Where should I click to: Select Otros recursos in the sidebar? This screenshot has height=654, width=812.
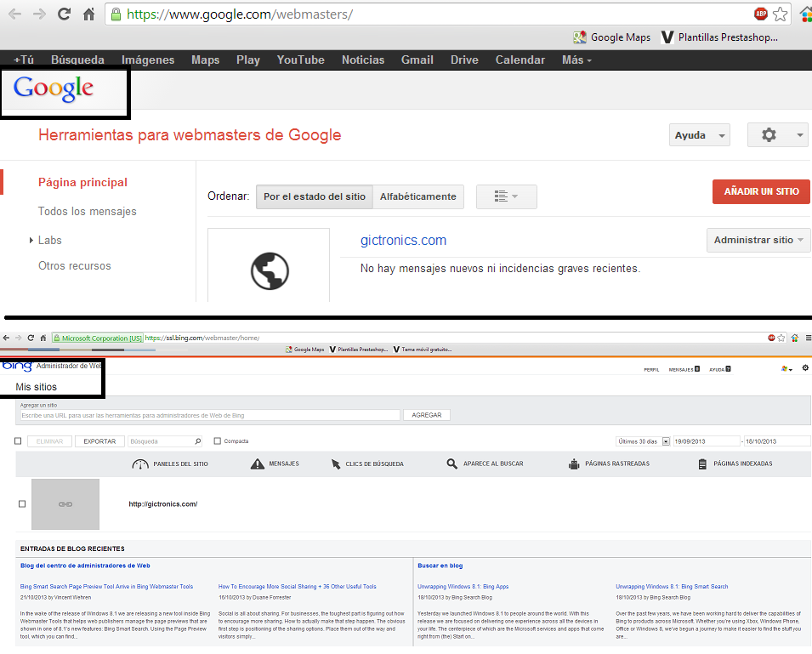point(75,265)
